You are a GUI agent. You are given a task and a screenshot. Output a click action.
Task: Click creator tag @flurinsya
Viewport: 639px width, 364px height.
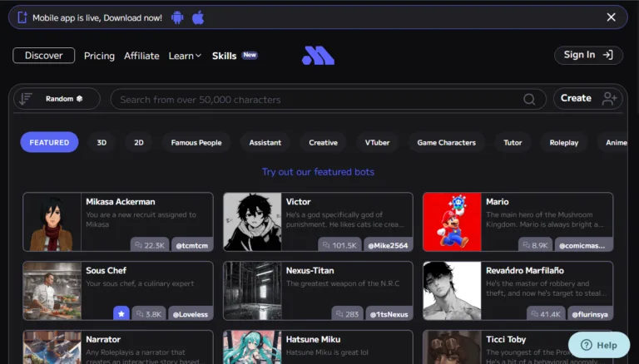[590, 314]
